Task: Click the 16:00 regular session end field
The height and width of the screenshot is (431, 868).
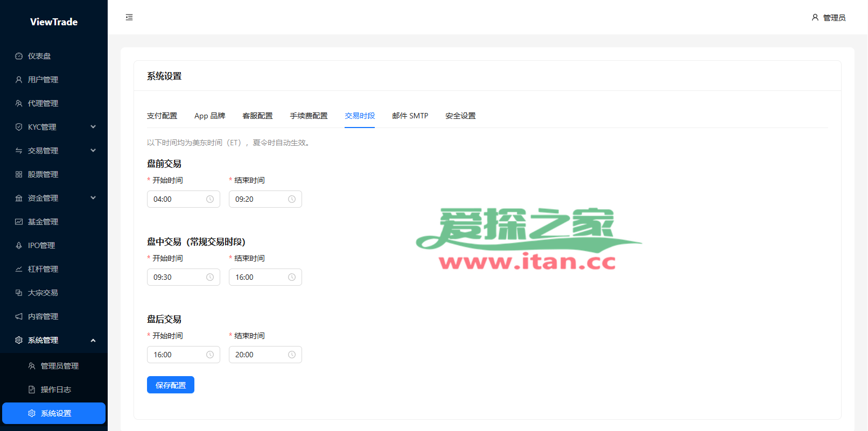Action: (265, 277)
